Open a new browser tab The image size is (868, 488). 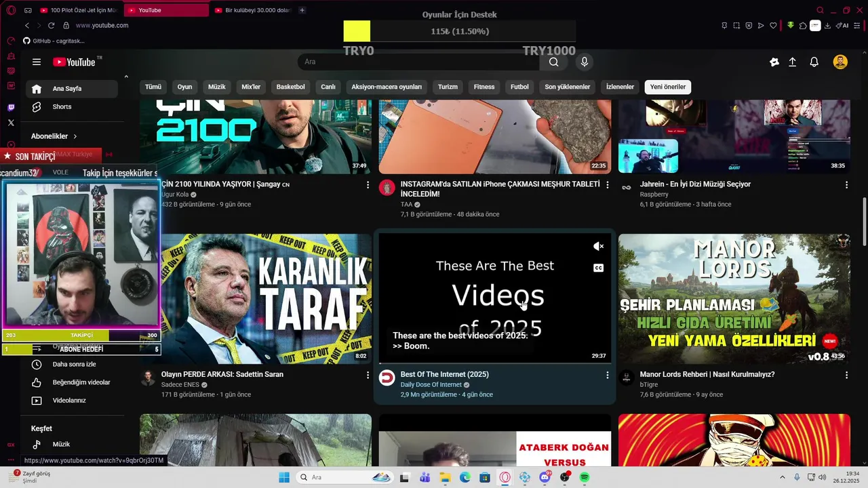[302, 10]
